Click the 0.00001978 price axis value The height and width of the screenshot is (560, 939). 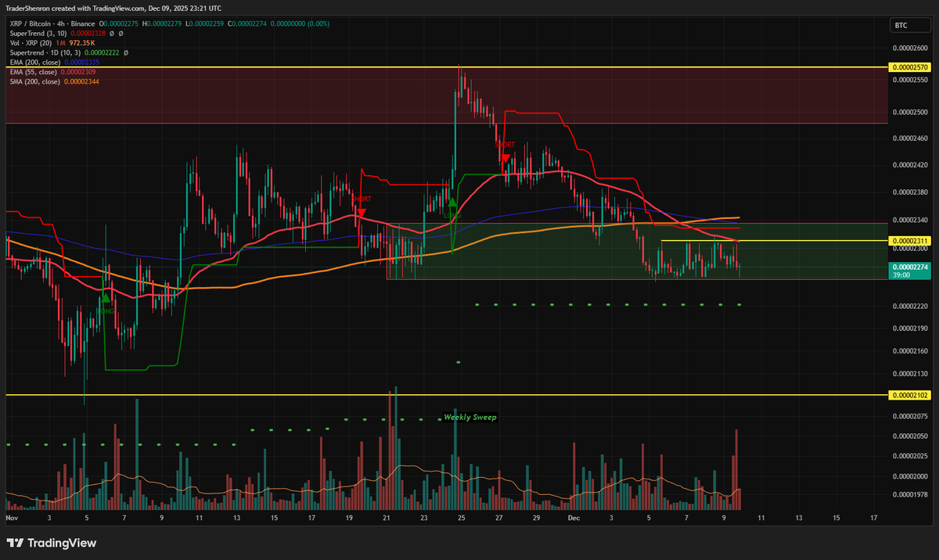tap(910, 494)
